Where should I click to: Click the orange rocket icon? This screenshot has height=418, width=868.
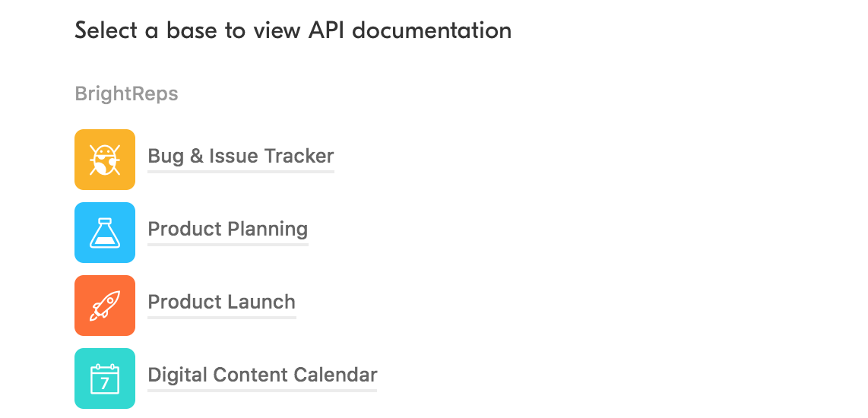[x=105, y=306]
